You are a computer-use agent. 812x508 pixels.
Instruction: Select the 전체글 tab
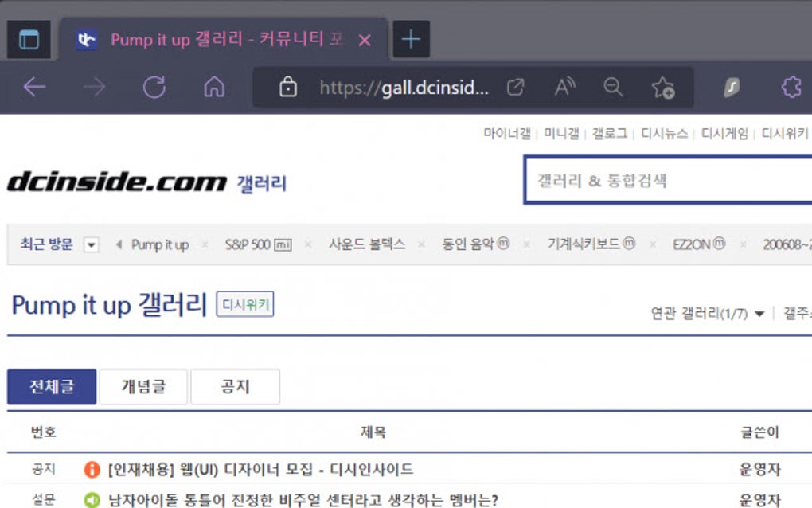pyautogui.click(x=52, y=387)
